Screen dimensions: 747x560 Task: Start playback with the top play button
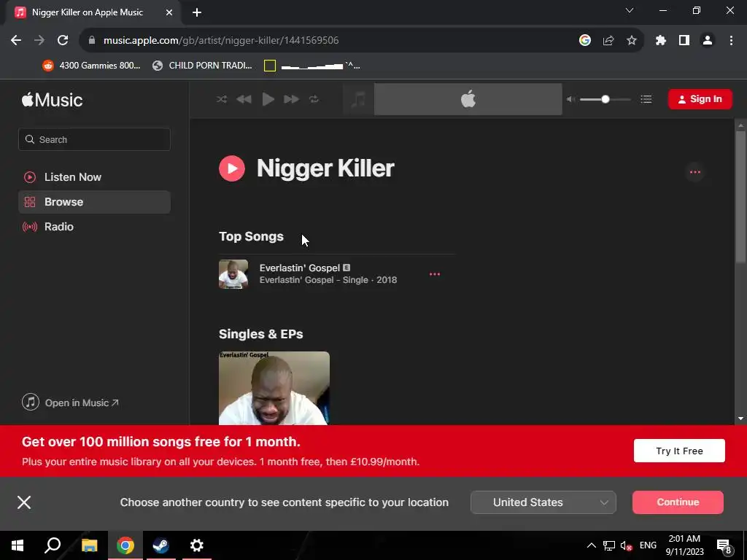(268, 99)
